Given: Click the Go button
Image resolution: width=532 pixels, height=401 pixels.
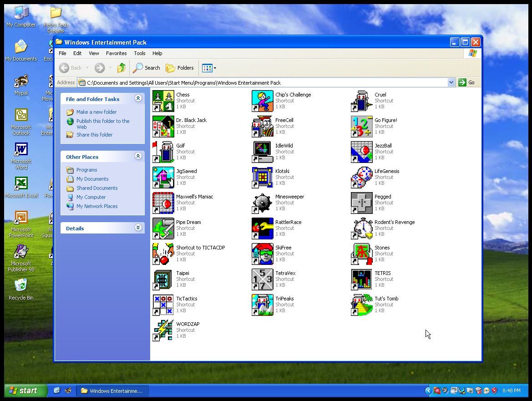Looking at the screenshot, I should 467,82.
